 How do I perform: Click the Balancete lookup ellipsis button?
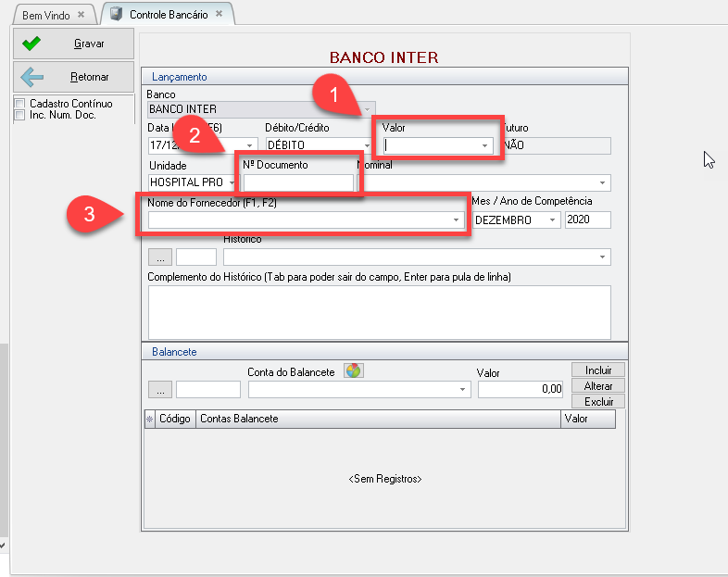(x=159, y=390)
